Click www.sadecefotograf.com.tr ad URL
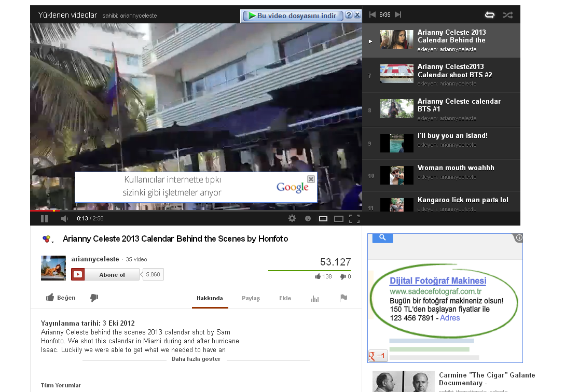The width and height of the screenshot is (565, 392). pos(436,291)
